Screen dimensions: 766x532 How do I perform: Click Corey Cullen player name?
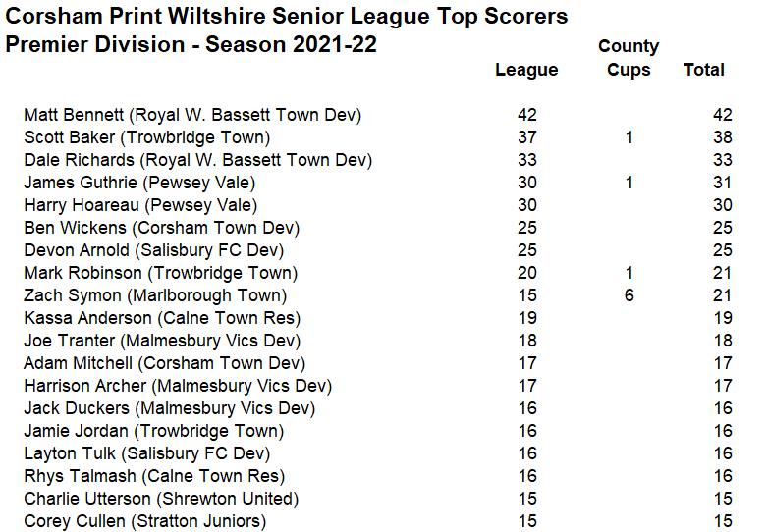pyautogui.click(x=144, y=521)
